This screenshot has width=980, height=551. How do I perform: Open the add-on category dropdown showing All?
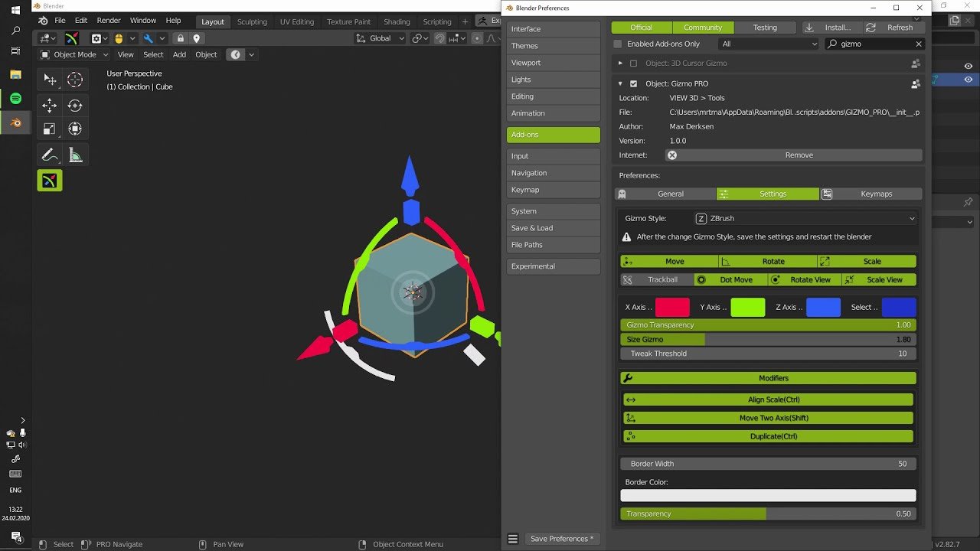pyautogui.click(x=769, y=44)
